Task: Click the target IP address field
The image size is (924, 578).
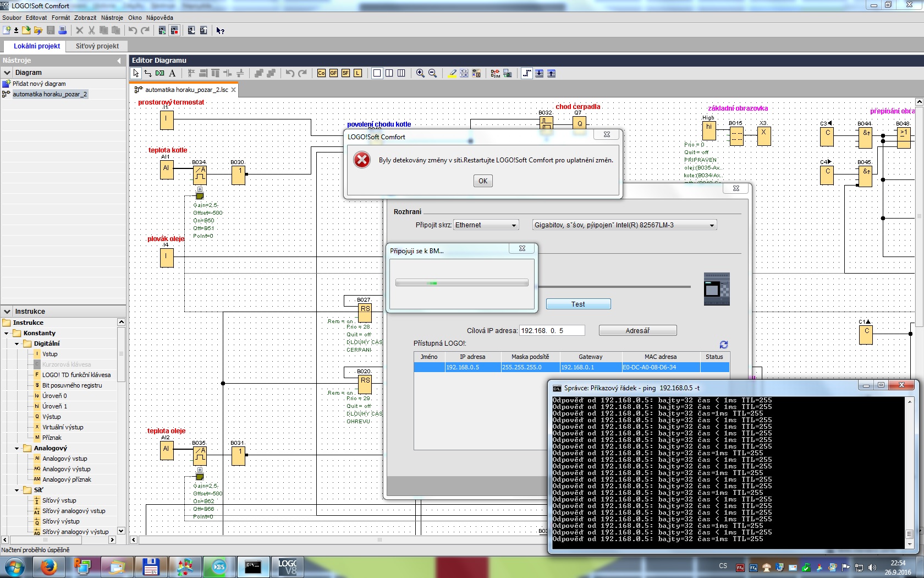Action: point(552,331)
